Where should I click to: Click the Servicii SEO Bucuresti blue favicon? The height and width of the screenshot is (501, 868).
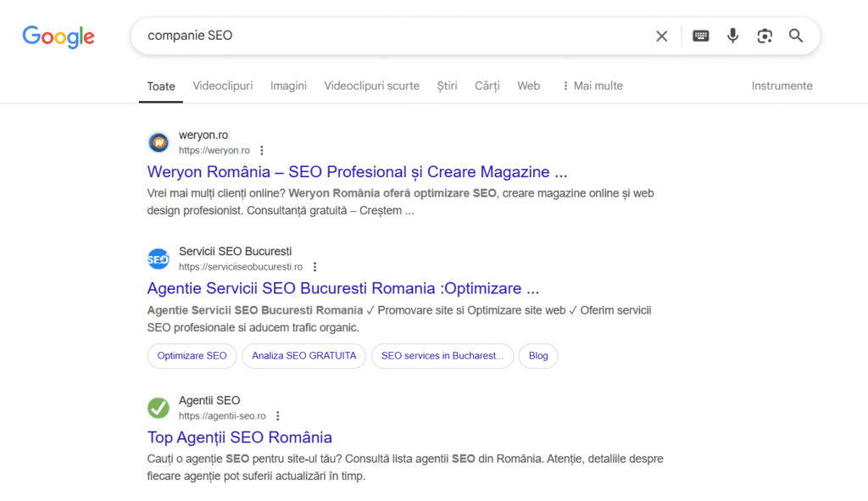[x=159, y=259]
